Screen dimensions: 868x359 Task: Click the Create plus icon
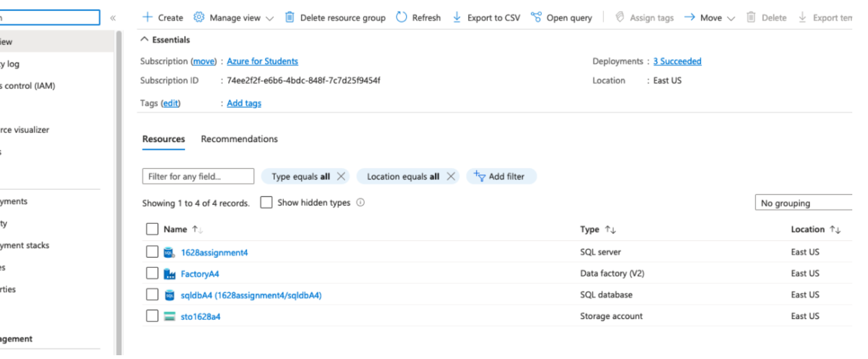point(147,17)
